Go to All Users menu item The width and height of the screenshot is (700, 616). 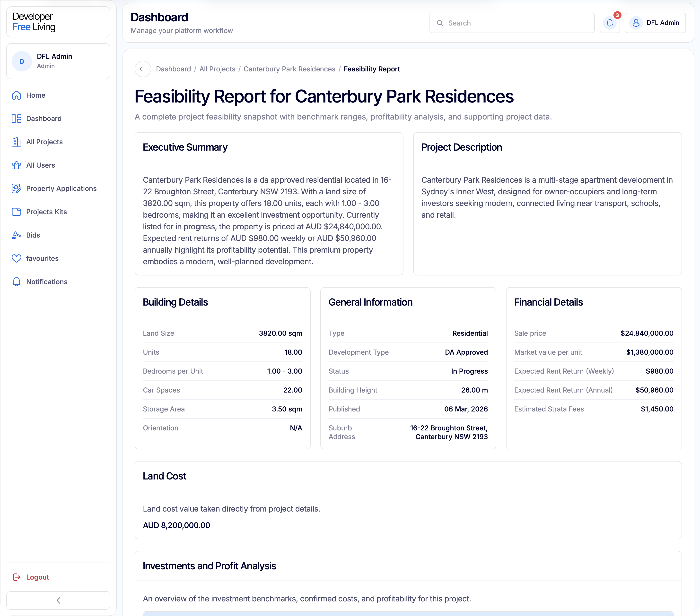pyautogui.click(x=58, y=165)
